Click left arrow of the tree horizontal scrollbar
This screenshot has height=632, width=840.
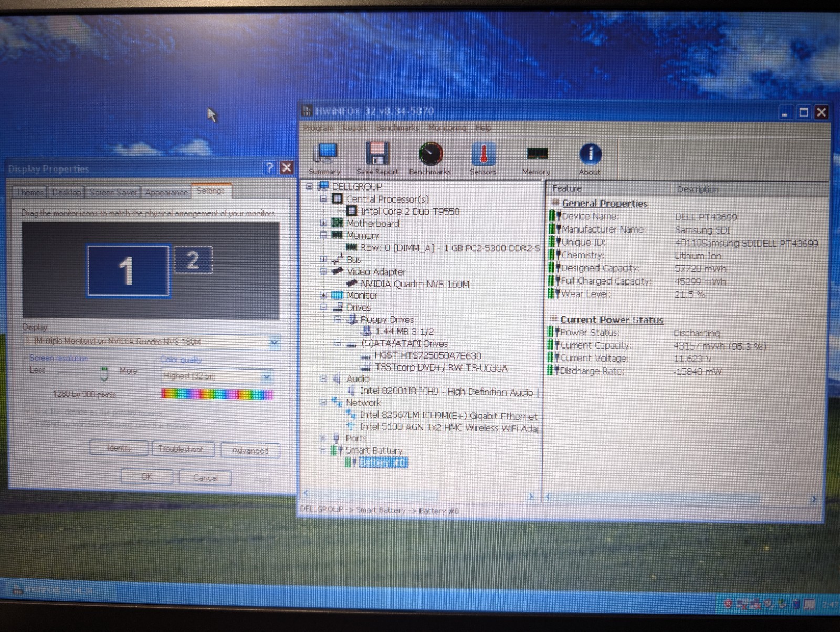[x=307, y=493]
